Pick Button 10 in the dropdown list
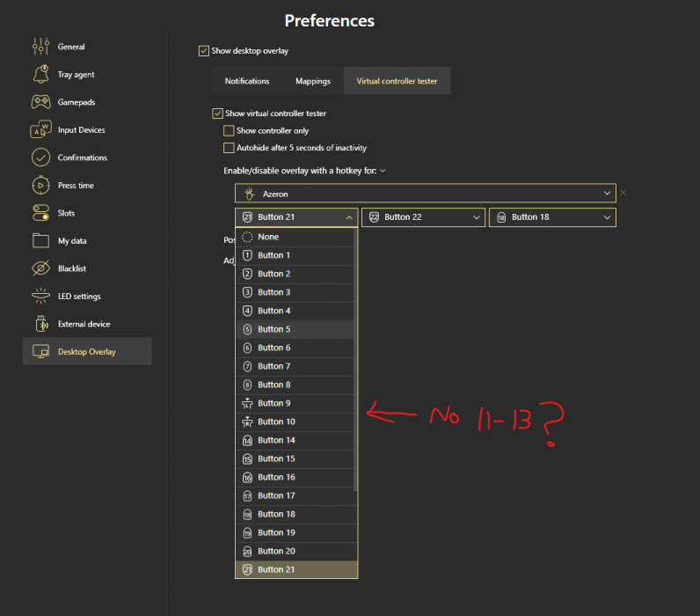This screenshot has width=700, height=616. click(x=276, y=422)
